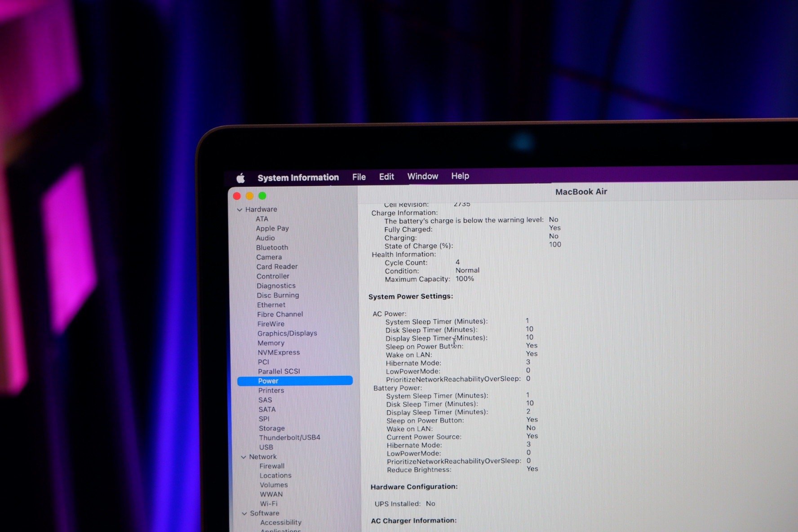Open the Apple menu
Screen dimensions: 798x532
click(x=240, y=178)
